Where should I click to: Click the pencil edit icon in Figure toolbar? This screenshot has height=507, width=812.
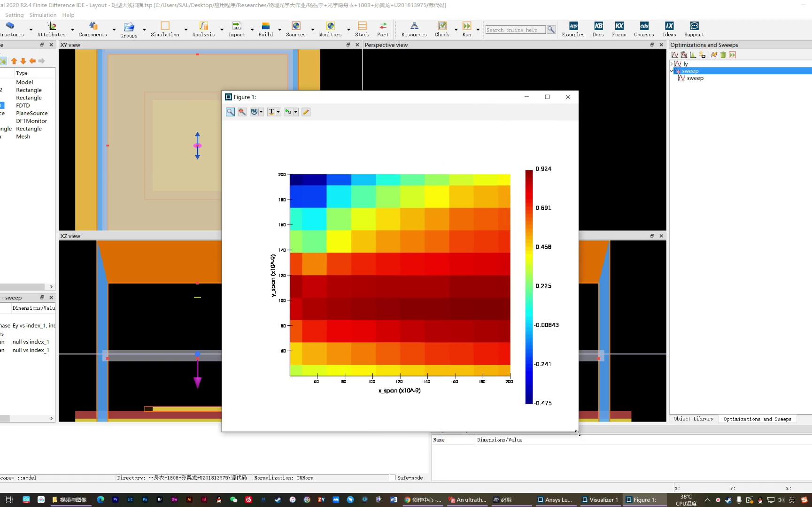click(x=306, y=112)
